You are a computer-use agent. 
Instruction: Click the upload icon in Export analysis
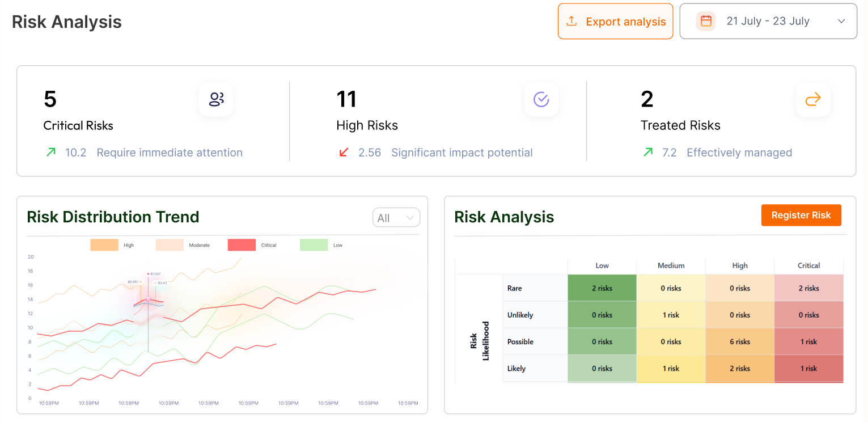571,22
